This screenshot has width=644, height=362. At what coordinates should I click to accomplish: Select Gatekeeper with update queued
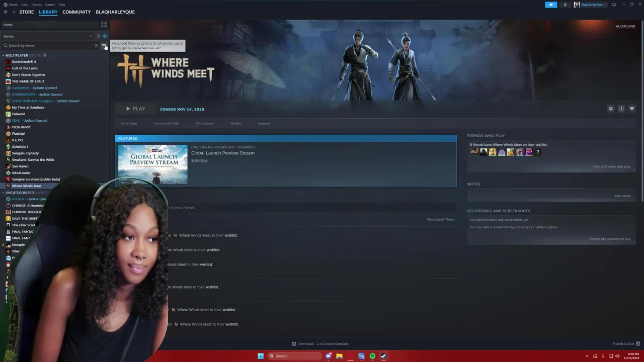click(34, 88)
